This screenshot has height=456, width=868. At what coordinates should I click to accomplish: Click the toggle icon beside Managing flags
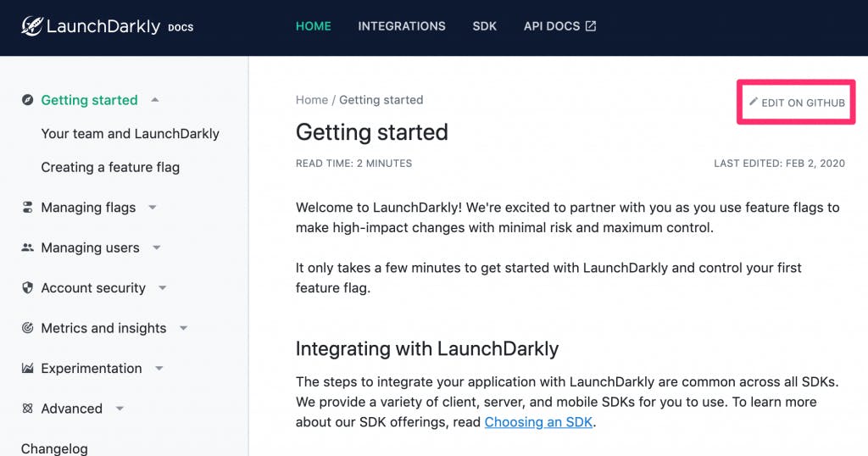27,208
